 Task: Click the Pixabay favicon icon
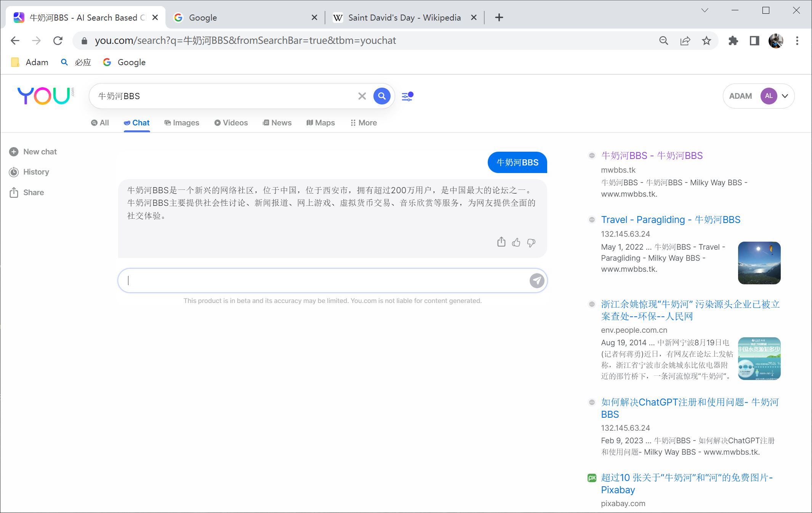tap(592, 478)
